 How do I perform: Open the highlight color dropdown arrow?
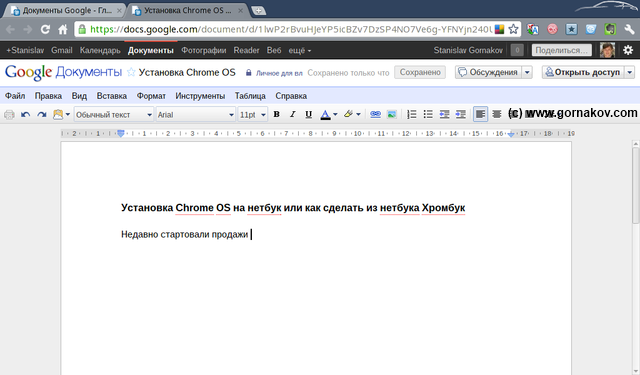[x=358, y=115]
